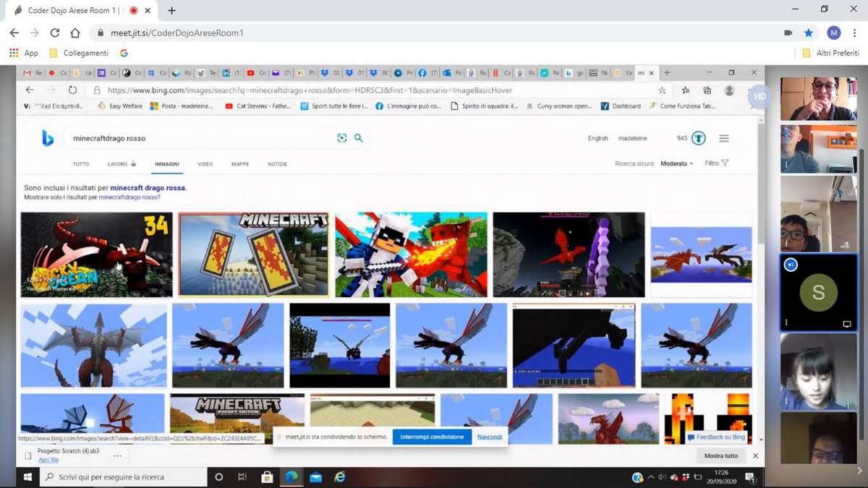Click Interrompi condivisione button
Image resolution: width=868 pixels, height=488 pixels.
pos(432,437)
